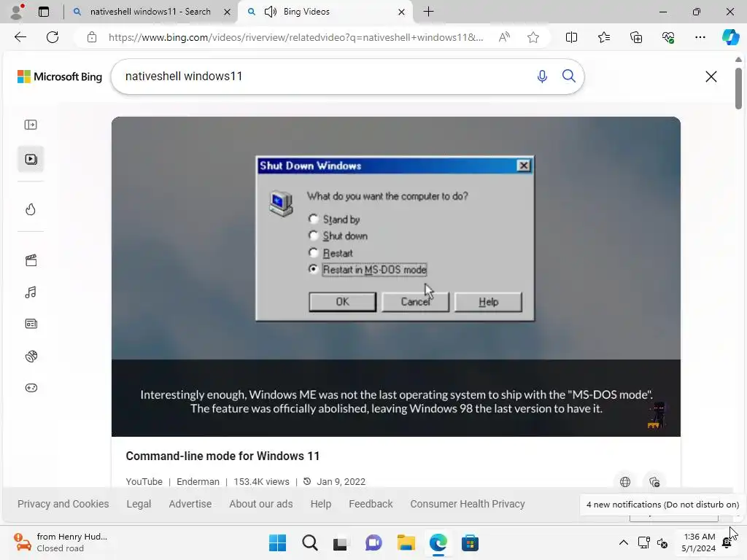
Task: Open split screen view
Action: pyautogui.click(x=571, y=37)
